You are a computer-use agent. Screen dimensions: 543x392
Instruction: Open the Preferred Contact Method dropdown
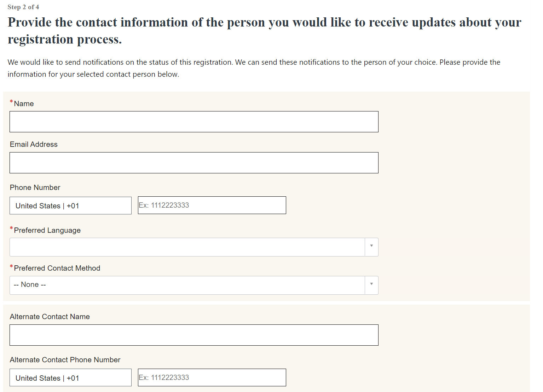click(187, 285)
